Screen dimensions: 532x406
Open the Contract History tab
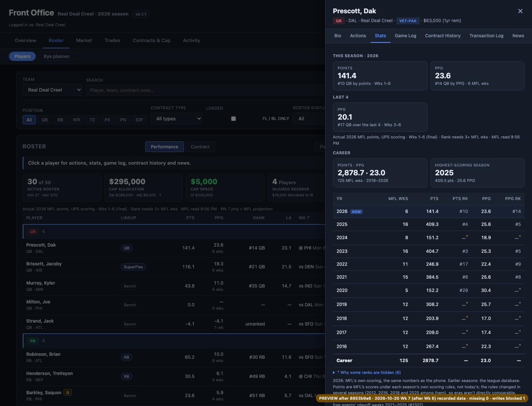click(x=443, y=36)
